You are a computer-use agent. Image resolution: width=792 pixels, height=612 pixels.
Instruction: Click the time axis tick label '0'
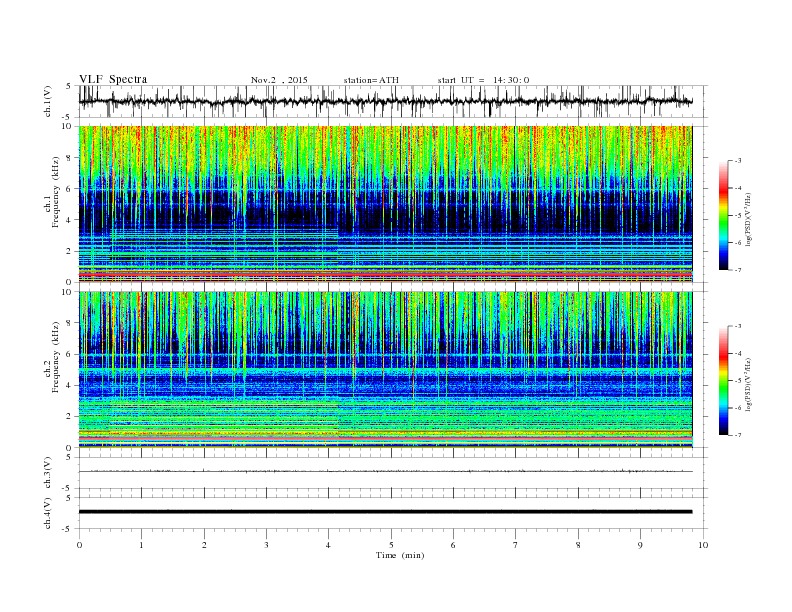79,545
